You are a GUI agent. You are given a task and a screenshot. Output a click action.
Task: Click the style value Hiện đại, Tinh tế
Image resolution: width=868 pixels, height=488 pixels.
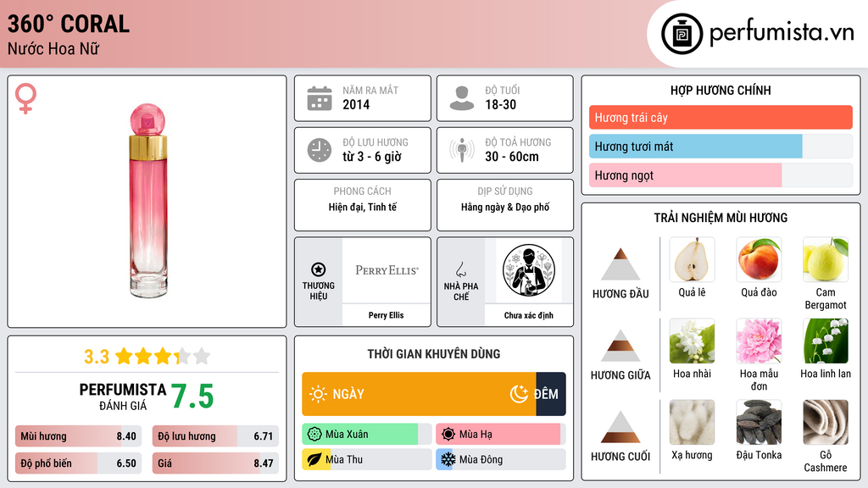click(x=363, y=207)
